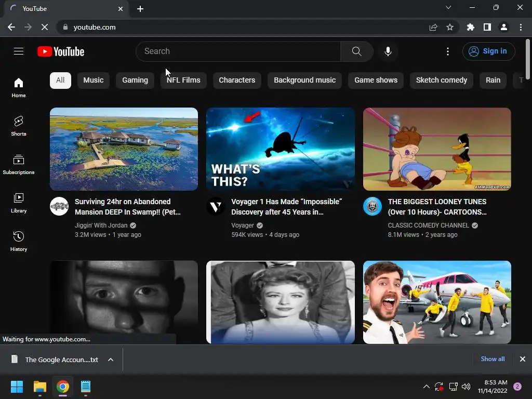View site information lock icon
This screenshot has height=399, width=532.
pyautogui.click(x=65, y=27)
